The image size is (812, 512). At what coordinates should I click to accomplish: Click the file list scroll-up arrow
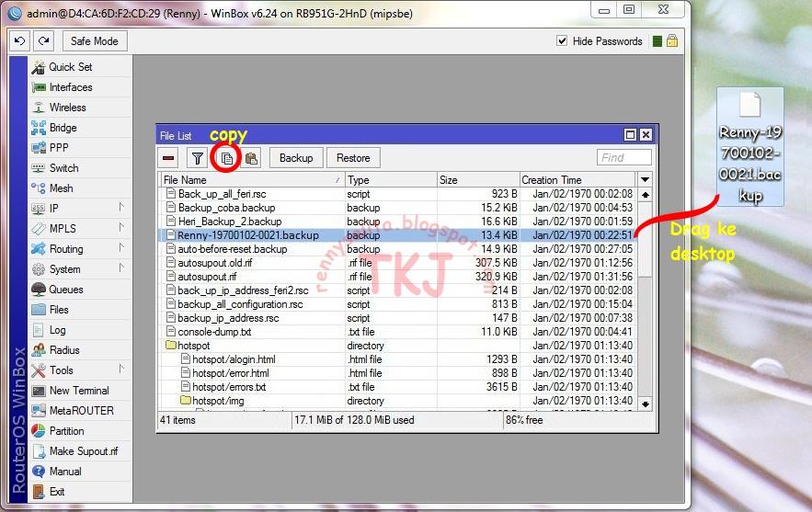click(646, 195)
